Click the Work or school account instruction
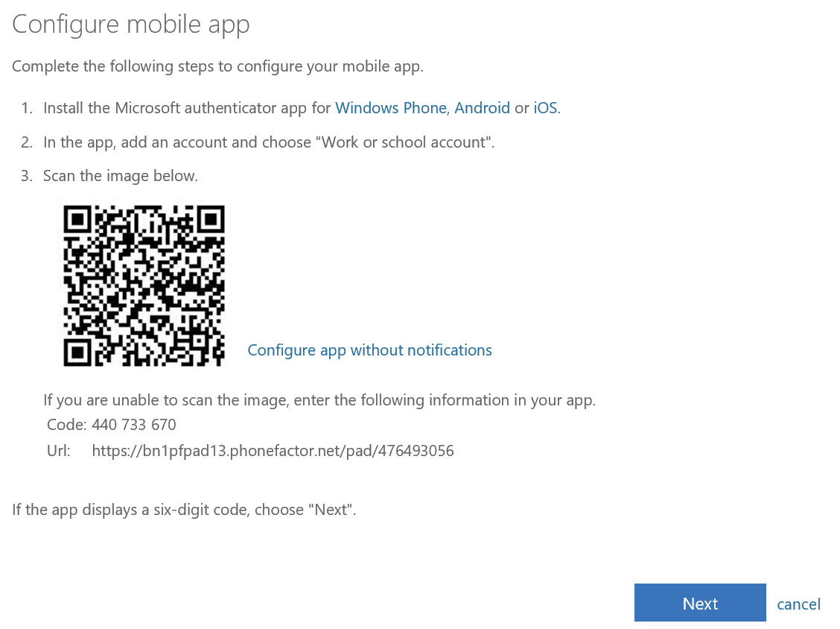This screenshot has width=840, height=629. (x=269, y=142)
